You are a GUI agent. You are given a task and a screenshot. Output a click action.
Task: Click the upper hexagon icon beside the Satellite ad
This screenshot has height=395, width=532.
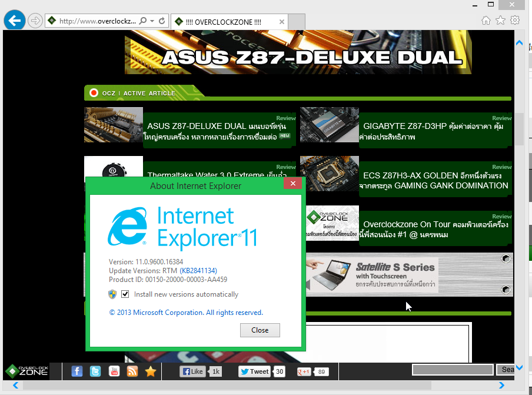[506, 258]
